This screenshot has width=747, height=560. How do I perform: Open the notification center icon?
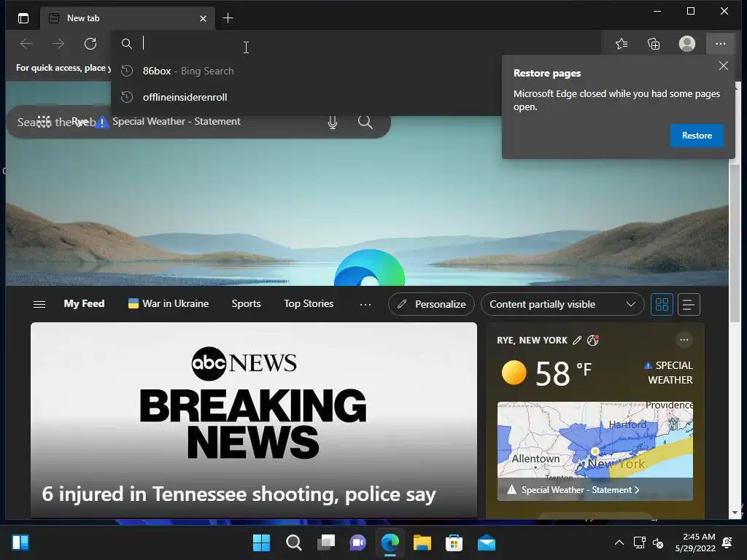coord(727,542)
